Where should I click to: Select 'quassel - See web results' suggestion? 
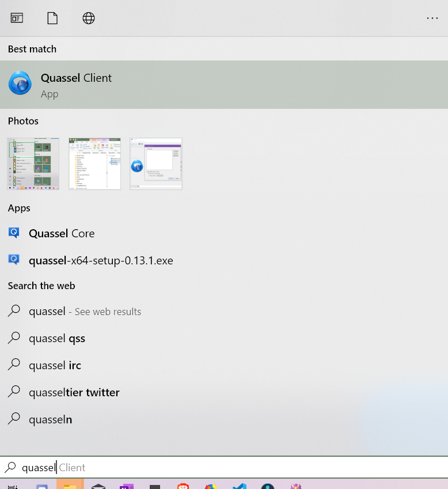tap(224, 311)
